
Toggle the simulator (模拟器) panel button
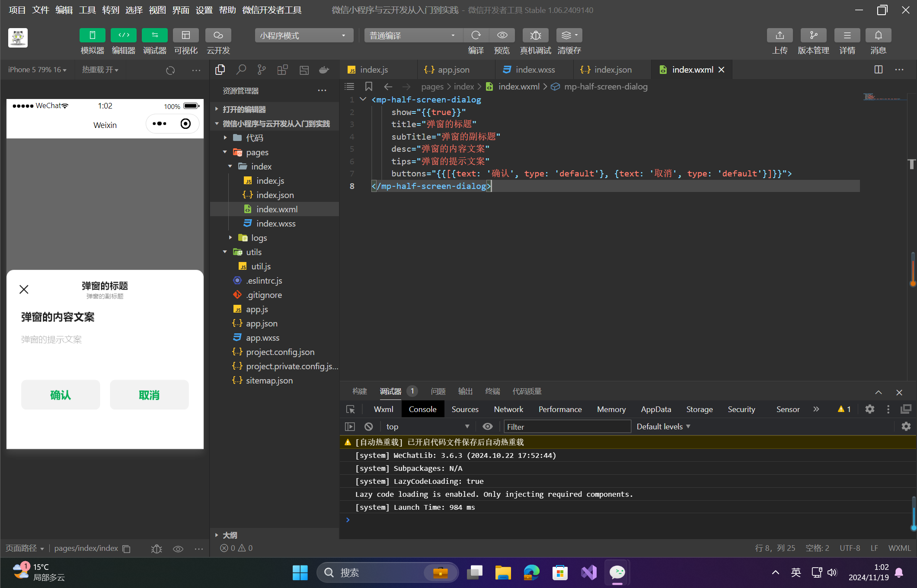click(92, 35)
